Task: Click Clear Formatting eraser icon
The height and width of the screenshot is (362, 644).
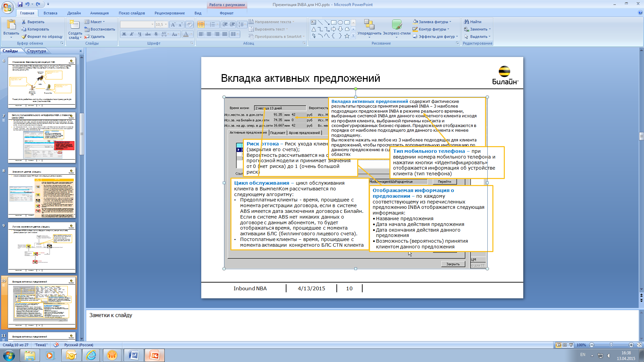Action: 190,24
